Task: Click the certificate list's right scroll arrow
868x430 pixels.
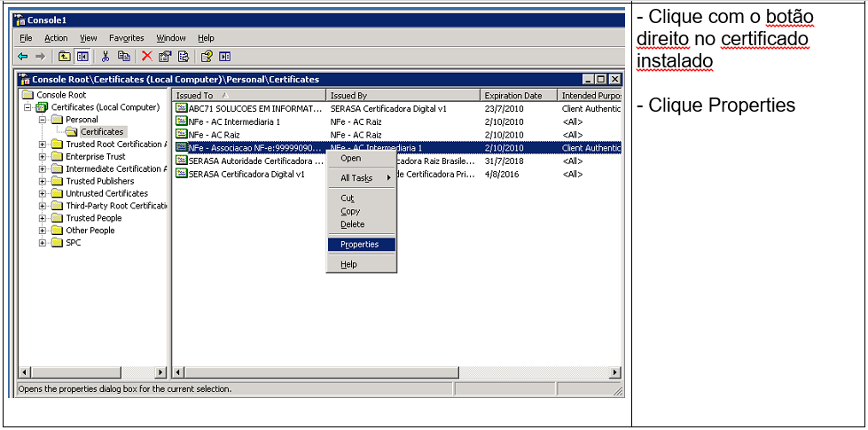Action: (615, 372)
